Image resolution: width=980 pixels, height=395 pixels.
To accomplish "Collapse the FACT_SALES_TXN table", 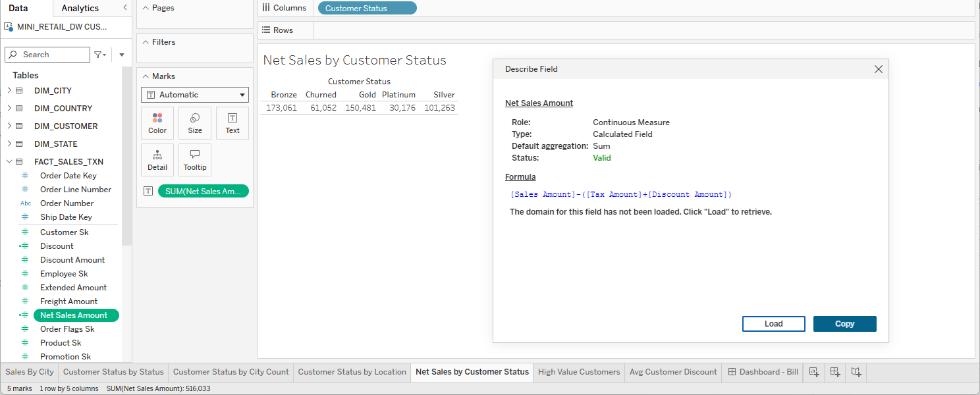I will (9, 161).
